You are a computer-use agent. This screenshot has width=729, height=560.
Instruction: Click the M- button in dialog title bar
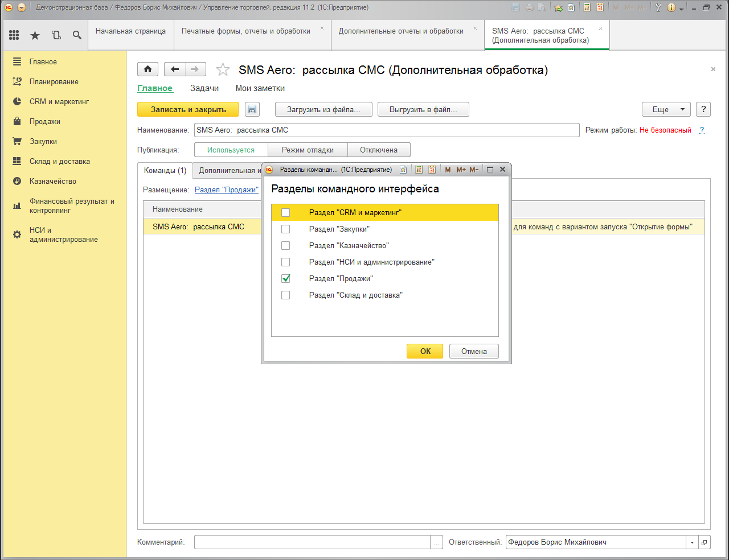(x=474, y=170)
